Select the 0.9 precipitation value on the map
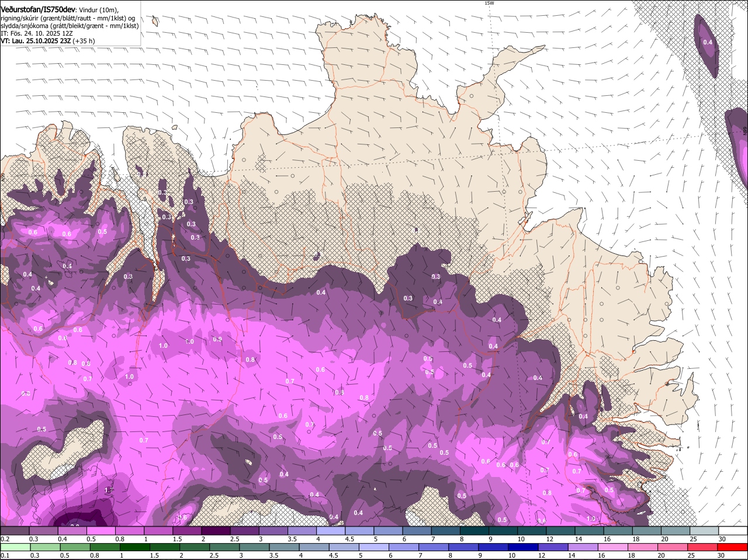 point(217,339)
